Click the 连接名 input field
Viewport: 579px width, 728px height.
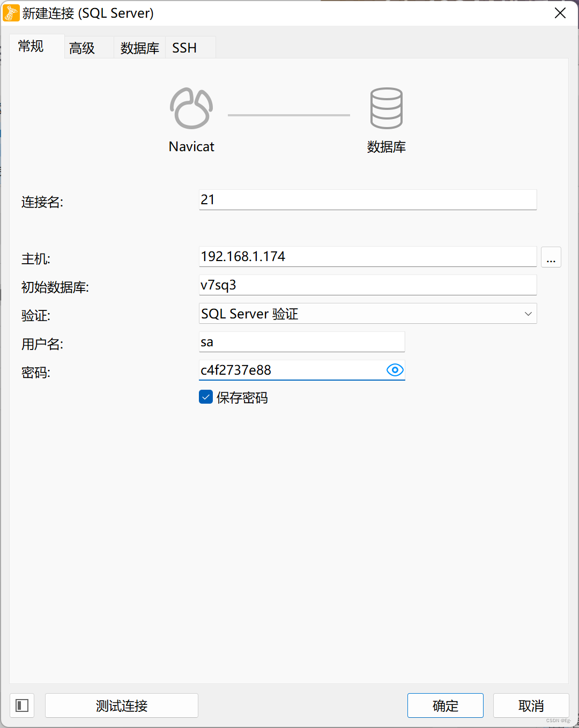(x=368, y=199)
